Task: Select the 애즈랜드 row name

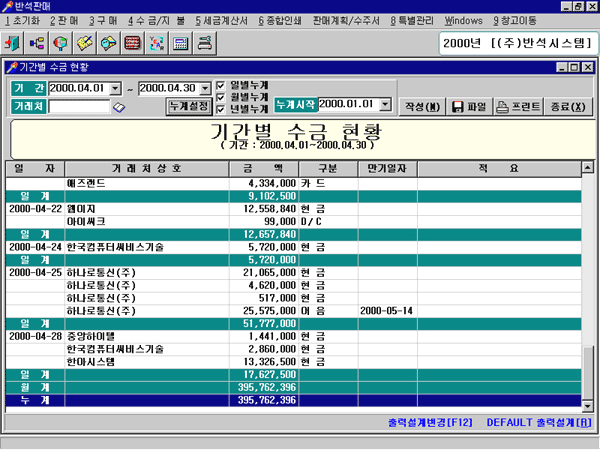Action: point(86,183)
